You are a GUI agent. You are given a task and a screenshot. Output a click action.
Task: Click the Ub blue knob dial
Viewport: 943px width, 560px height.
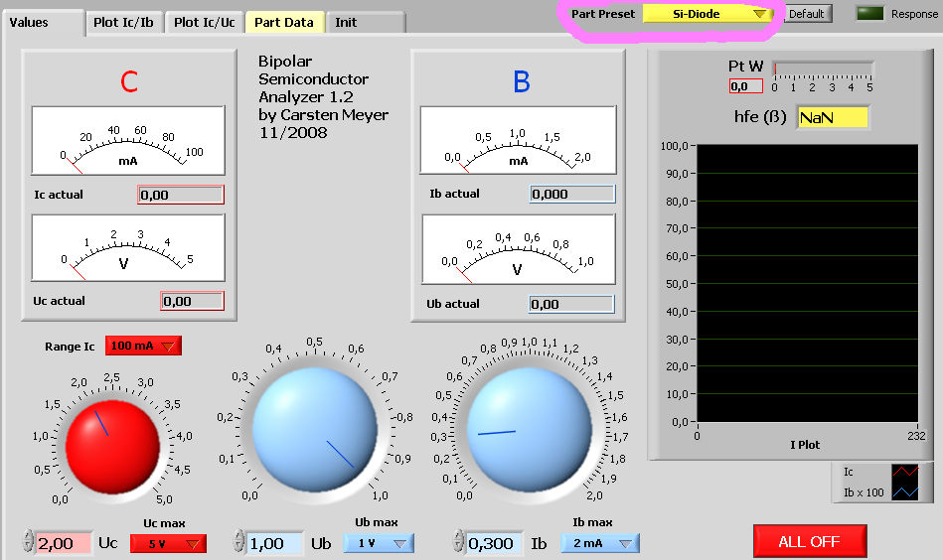(315, 428)
